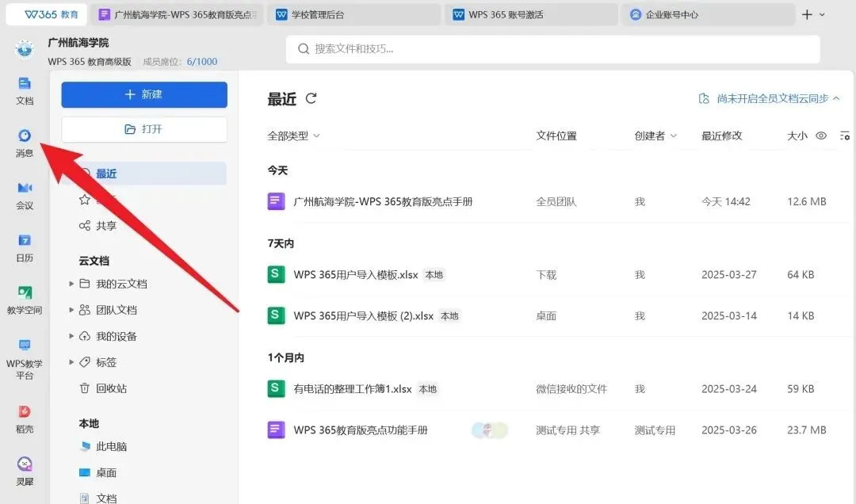Open the 全部类型 filter dropdown
The height and width of the screenshot is (504, 856).
[293, 136]
